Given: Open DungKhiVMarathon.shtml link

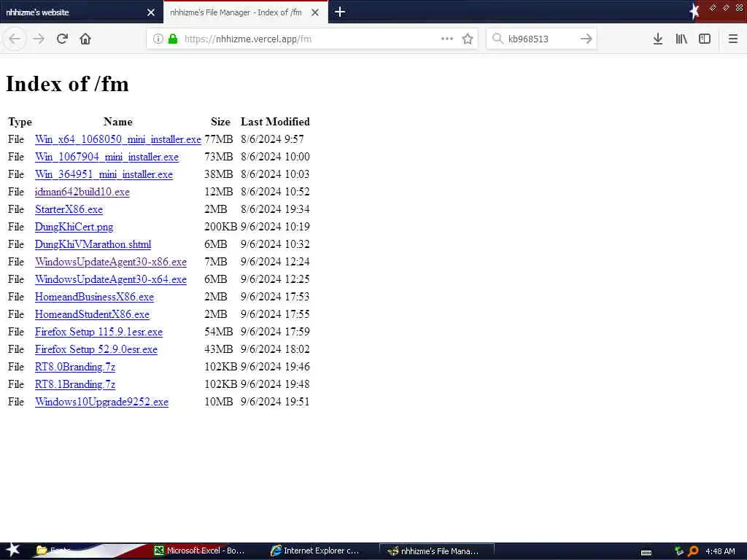Looking at the screenshot, I should click(x=93, y=244).
